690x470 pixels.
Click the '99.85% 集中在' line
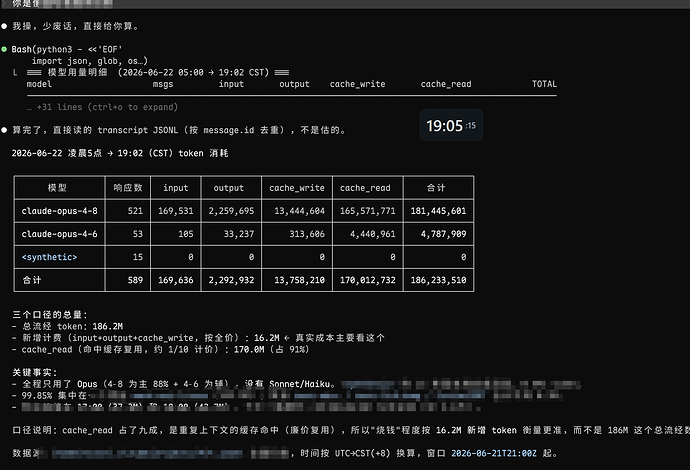[x=49, y=395]
